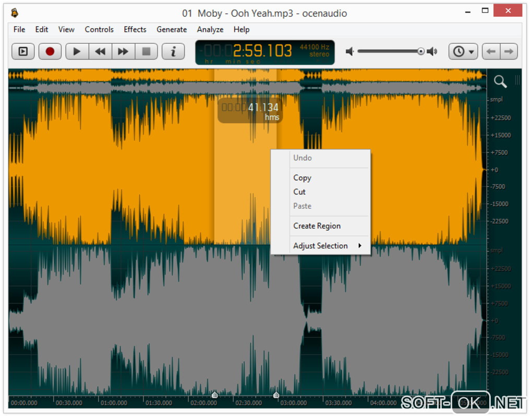Open the Help menu

coord(241,30)
